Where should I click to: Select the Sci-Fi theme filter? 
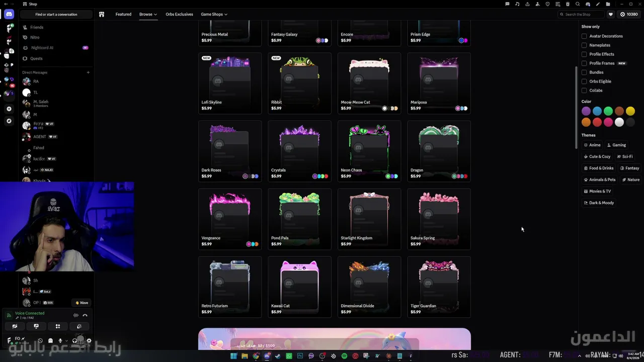point(625,156)
